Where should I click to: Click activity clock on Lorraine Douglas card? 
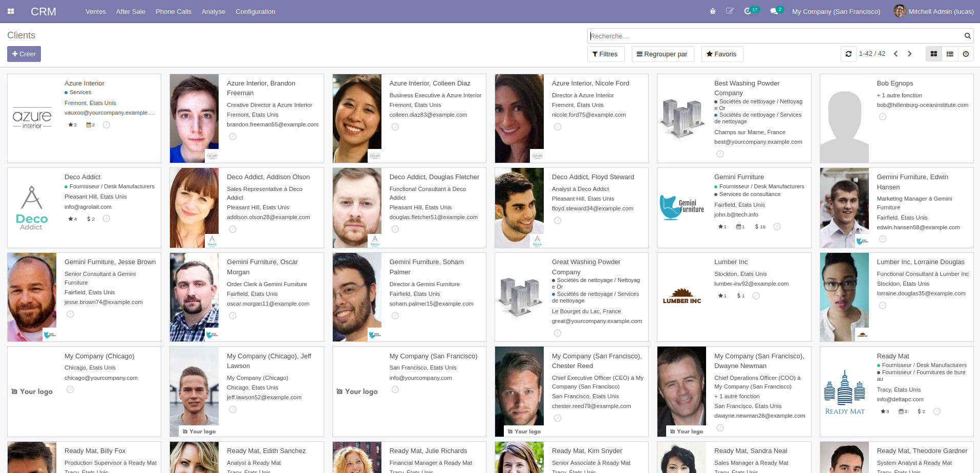pos(883,306)
